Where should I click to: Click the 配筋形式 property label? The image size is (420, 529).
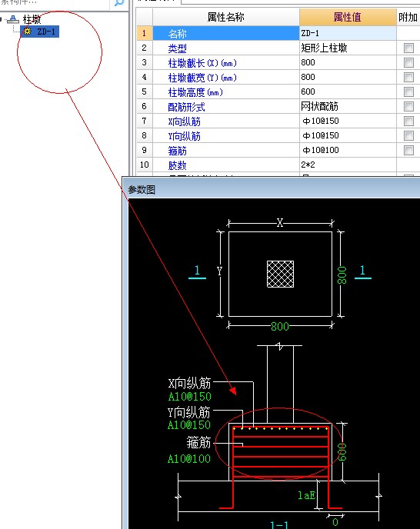[x=186, y=107]
